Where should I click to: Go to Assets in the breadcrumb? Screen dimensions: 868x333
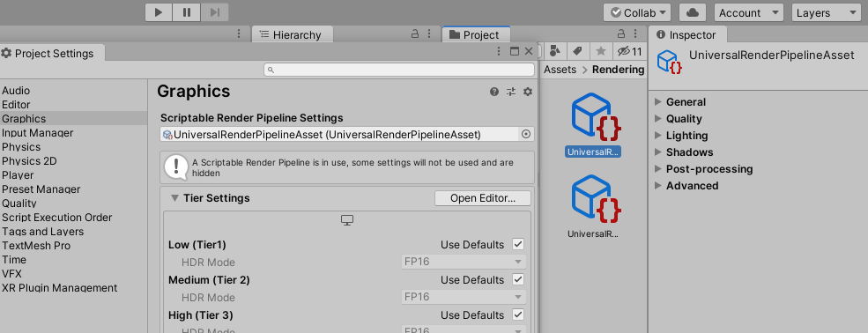[560, 69]
